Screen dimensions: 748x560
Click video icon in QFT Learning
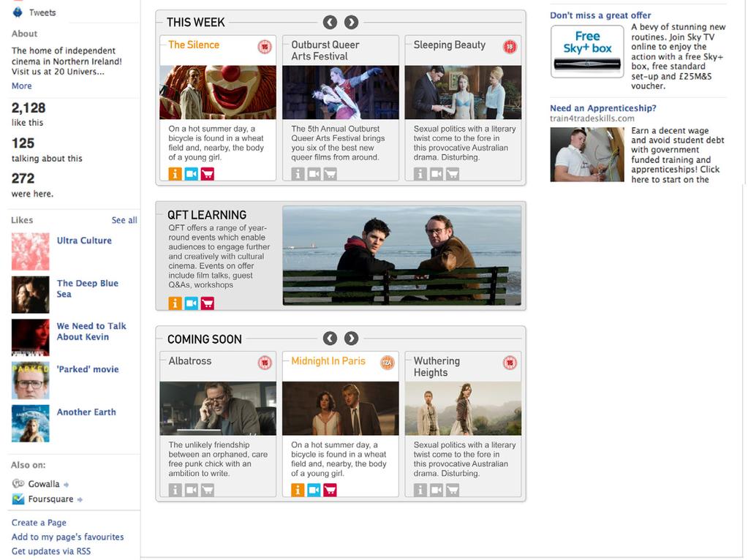tap(192, 303)
